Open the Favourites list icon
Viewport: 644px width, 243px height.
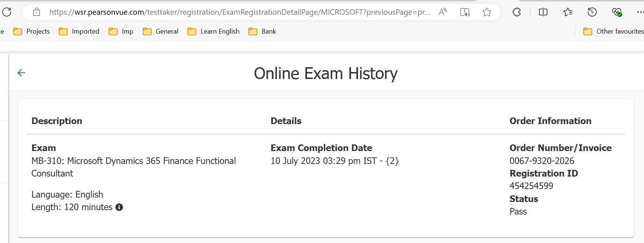(568, 12)
